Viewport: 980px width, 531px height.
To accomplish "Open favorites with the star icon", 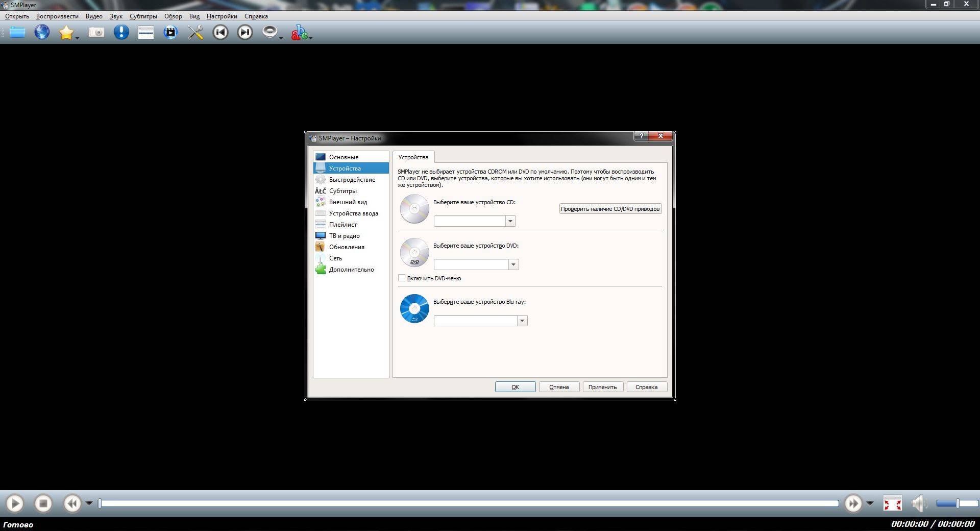I will (66, 33).
